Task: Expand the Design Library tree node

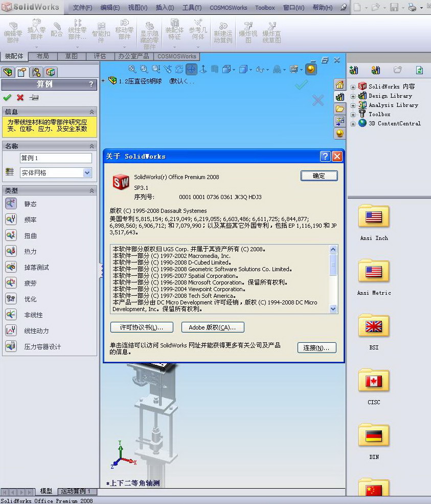Action: 353,96
